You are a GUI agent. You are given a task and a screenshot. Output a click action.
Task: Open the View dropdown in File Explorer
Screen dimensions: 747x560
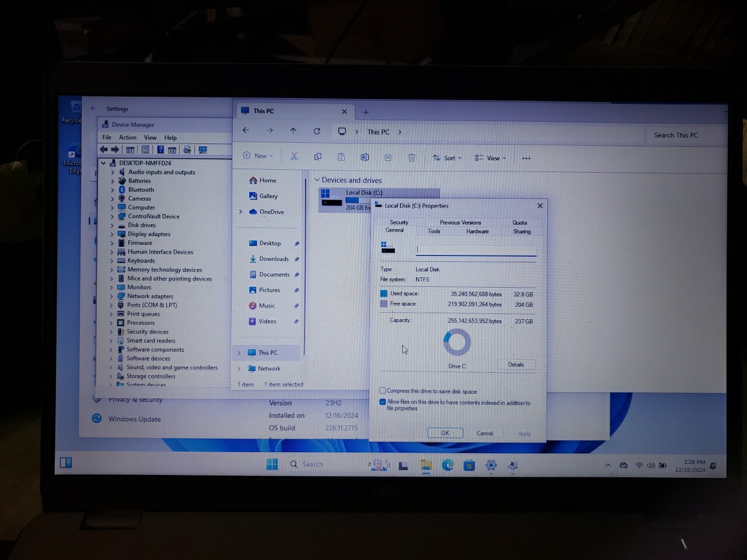(490, 158)
